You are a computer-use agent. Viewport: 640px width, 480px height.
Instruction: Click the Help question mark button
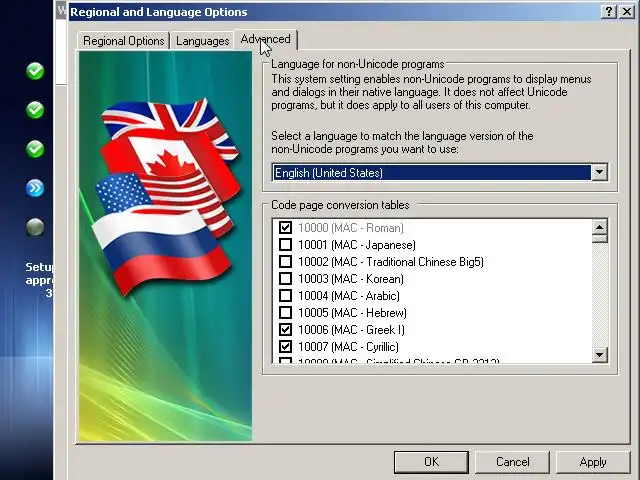pyautogui.click(x=609, y=11)
